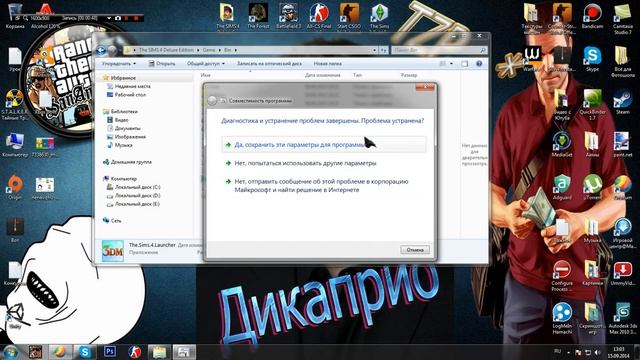Select Избранное in navigation pane
This screenshot has width=640, height=360.
[119, 78]
